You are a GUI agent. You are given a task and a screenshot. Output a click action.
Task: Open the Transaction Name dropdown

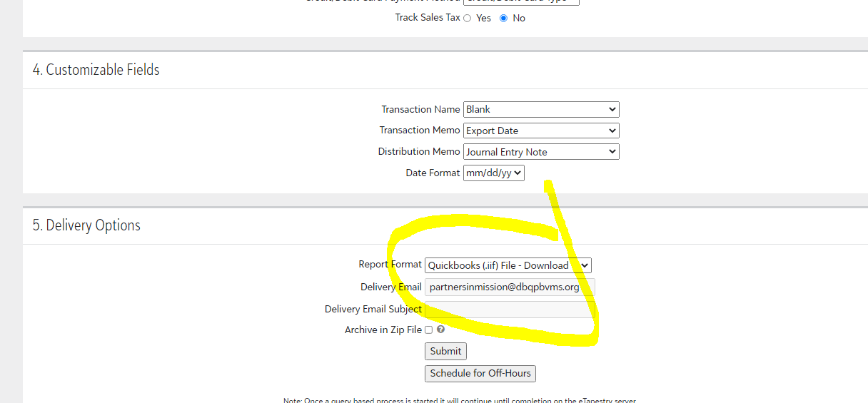coord(541,109)
